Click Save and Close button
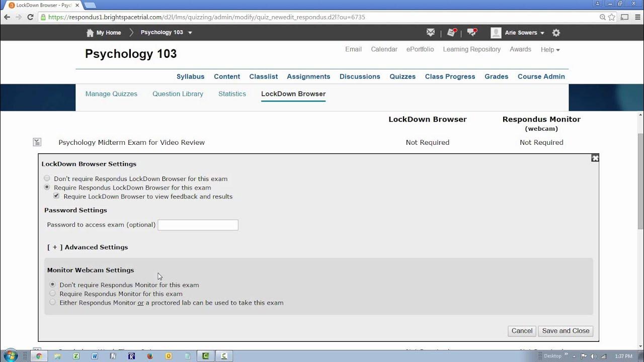The image size is (644, 362). pyautogui.click(x=566, y=331)
